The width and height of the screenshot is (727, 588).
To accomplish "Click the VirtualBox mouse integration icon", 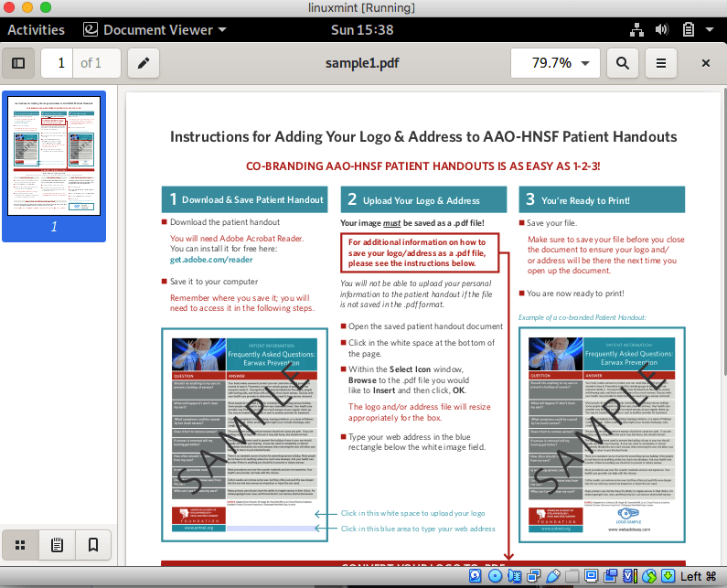I will (649, 576).
